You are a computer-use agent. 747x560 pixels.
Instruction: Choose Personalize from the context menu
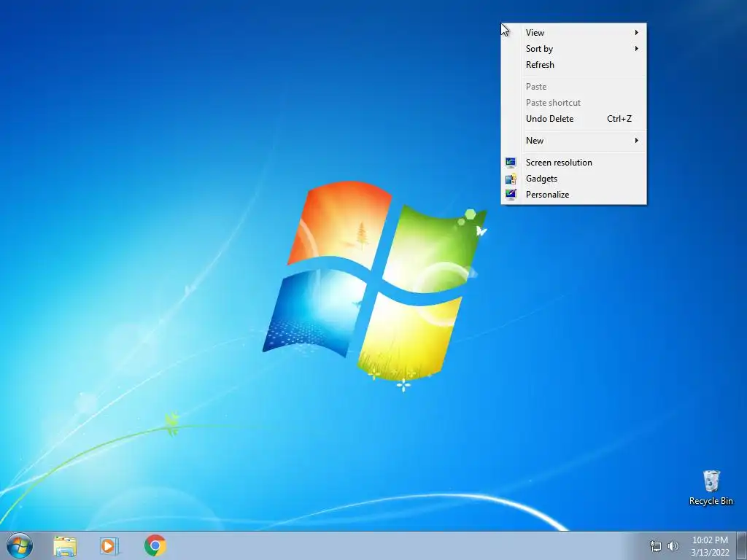point(573,194)
